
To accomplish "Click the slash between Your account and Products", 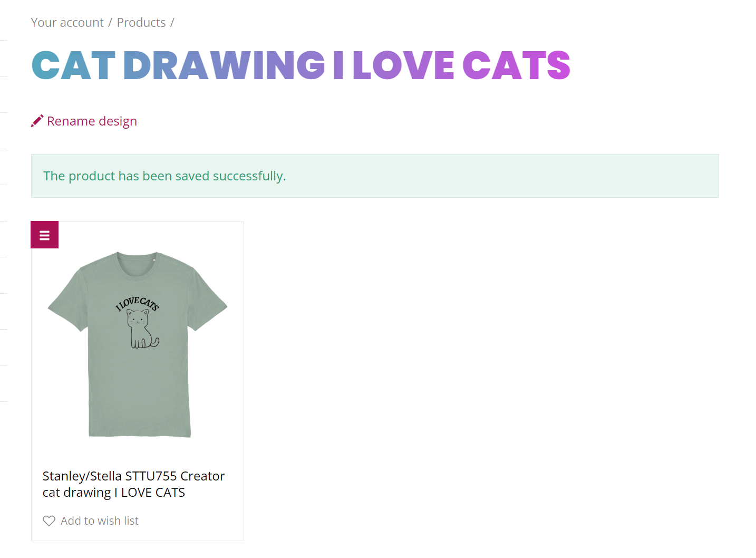I will tap(110, 23).
